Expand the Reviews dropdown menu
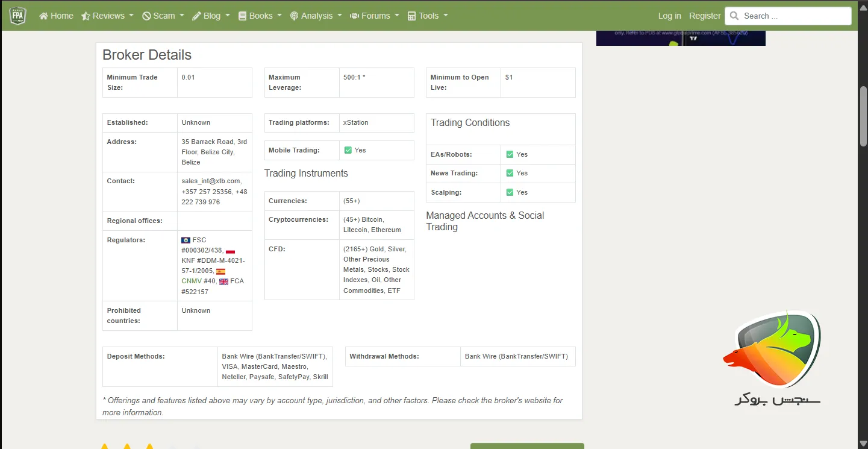868x449 pixels. 108,16
